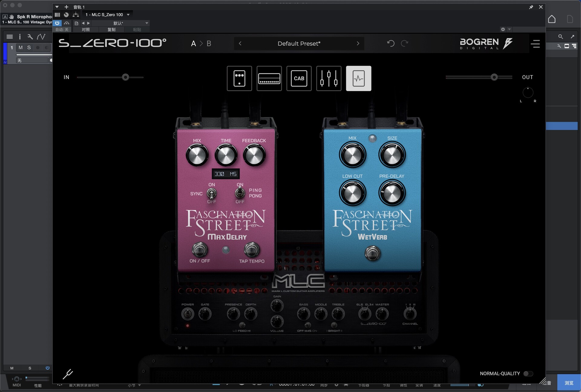The height and width of the screenshot is (392, 581).
Task: Open the tuner fork icon
Action: coord(68,374)
